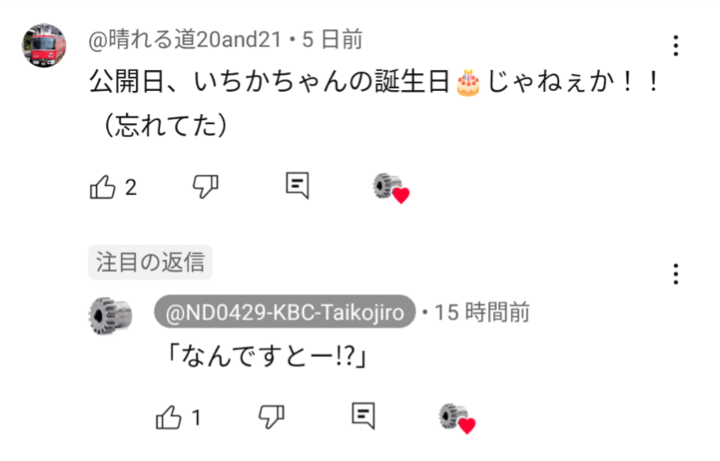The height and width of the screenshot is (461, 720).
Task: Open reply icon under the birthday comment
Action: [x=297, y=186]
